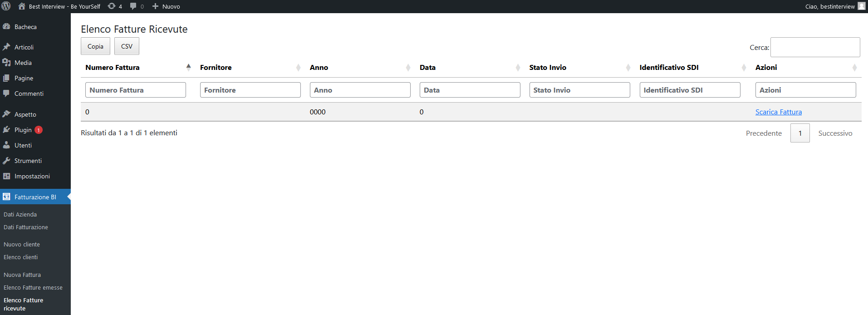868x315 pixels.
Task: Open Impostazioni in the sidebar menu
Action: (32, 176)
